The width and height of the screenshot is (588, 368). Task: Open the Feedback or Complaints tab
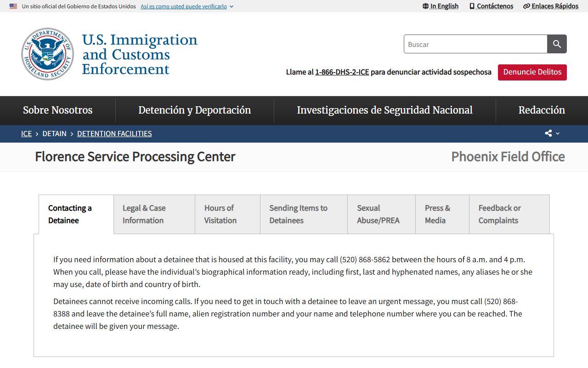[509, 214]
